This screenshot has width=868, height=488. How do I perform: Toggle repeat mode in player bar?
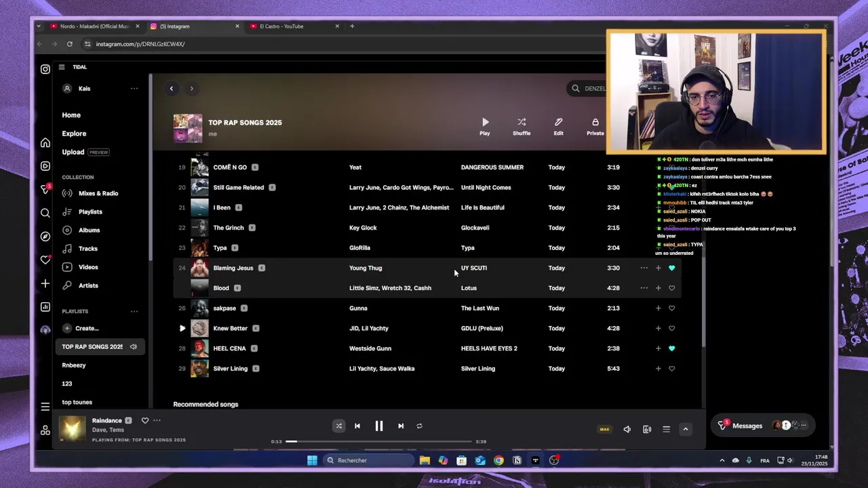[x=419, y=426]
